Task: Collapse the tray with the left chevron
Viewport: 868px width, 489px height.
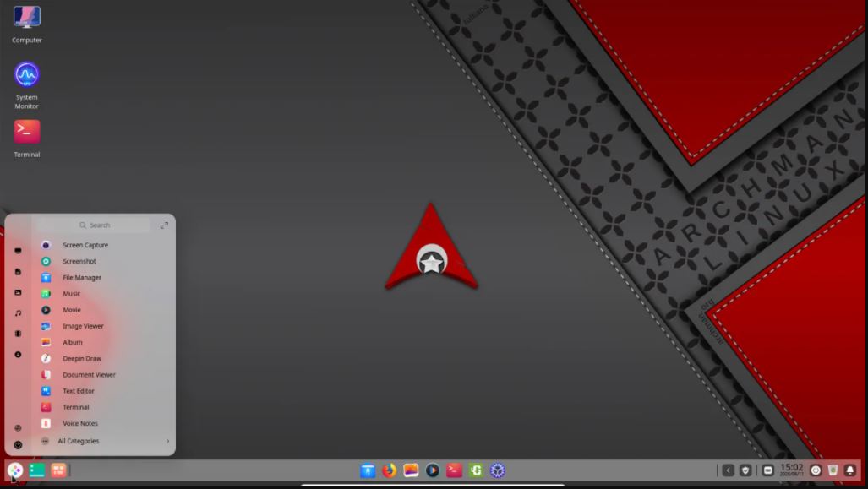Action: coord(729,470)
